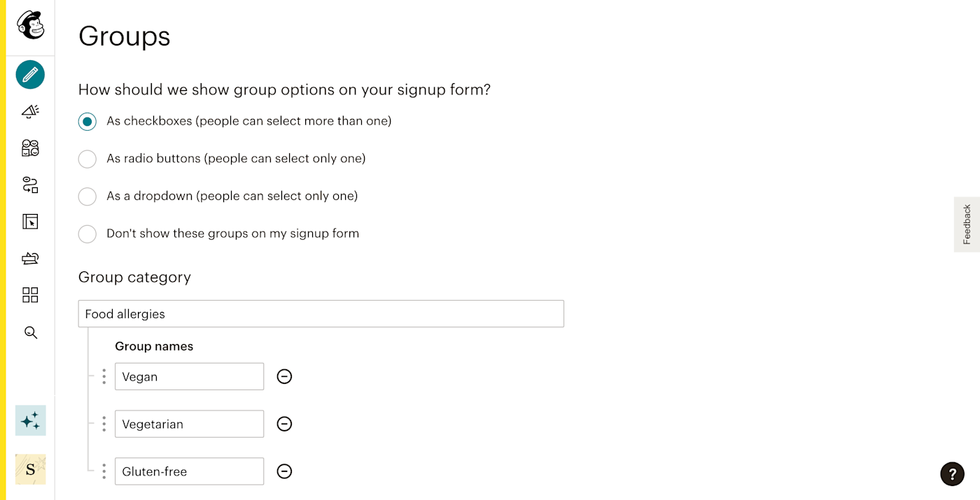Screen dimensions: 980x500
Task: Open Campaigns megaphone icon in sidebar
Action: [30, 111]
